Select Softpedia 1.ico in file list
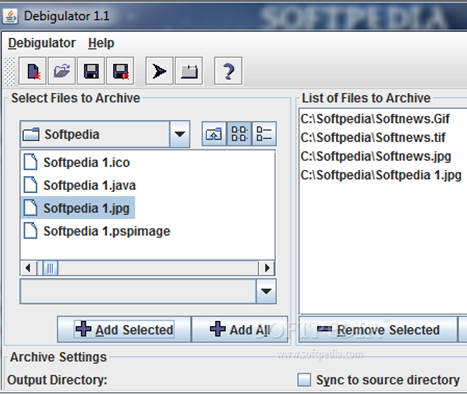Screen dimensions: 467x394 point(77,162)
